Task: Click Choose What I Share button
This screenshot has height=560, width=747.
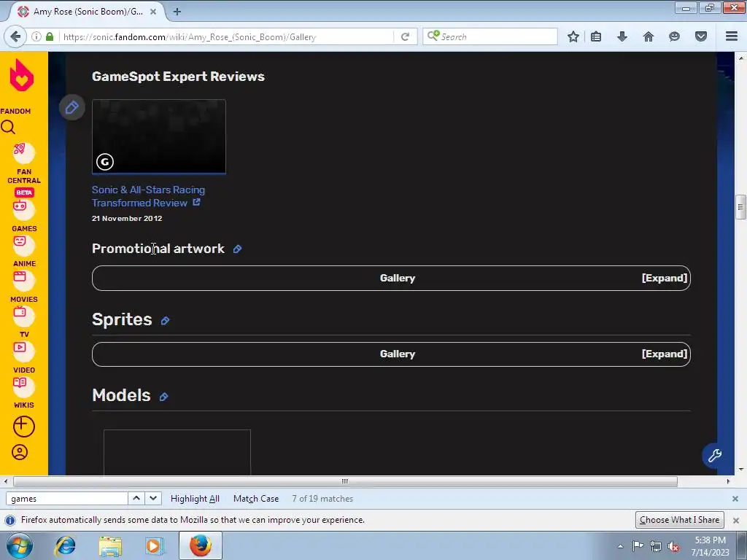Action: [679, 520]
